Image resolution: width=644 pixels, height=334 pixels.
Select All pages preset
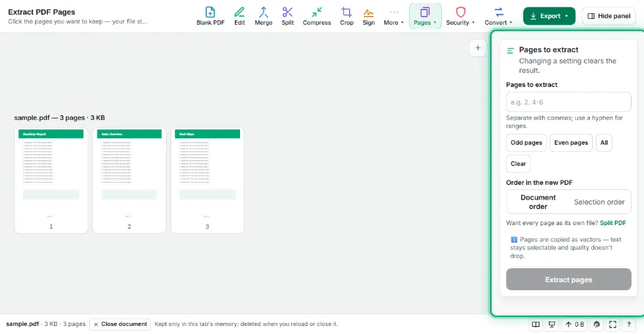point(604,143)
